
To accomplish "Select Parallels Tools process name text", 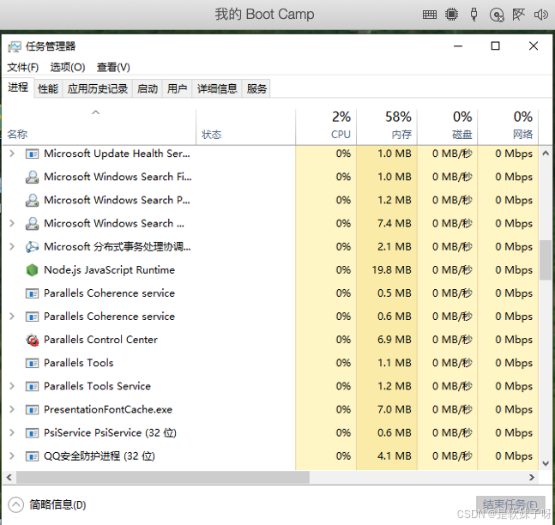I will 79,363.
